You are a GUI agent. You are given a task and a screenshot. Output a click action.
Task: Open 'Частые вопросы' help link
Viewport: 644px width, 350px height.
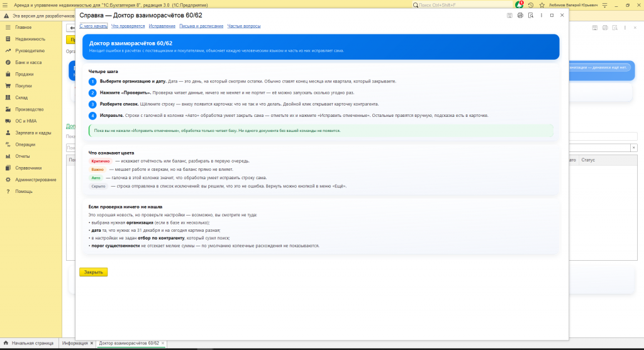point(244,26)
